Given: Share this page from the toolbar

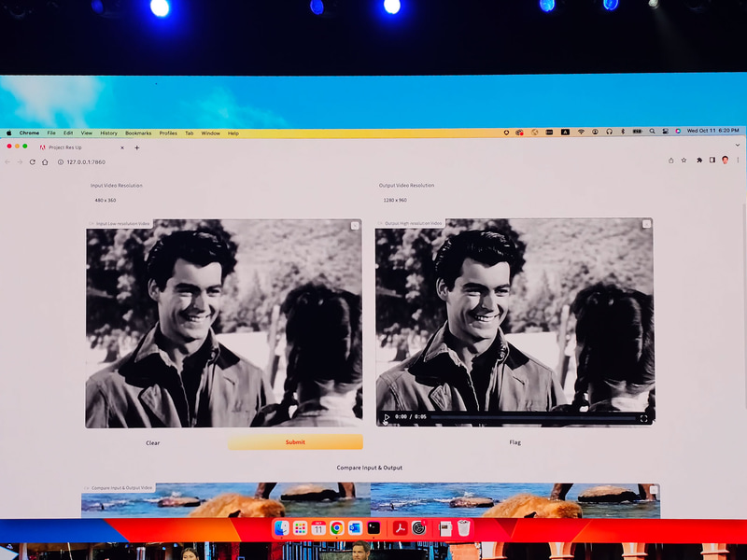Looking at the screenshot, I should [670, 161].
